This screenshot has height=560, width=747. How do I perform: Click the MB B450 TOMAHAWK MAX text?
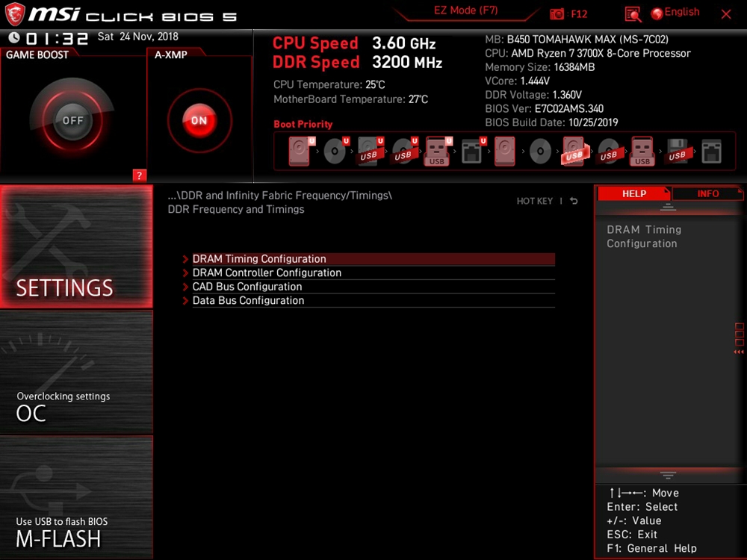click(577, 40)
